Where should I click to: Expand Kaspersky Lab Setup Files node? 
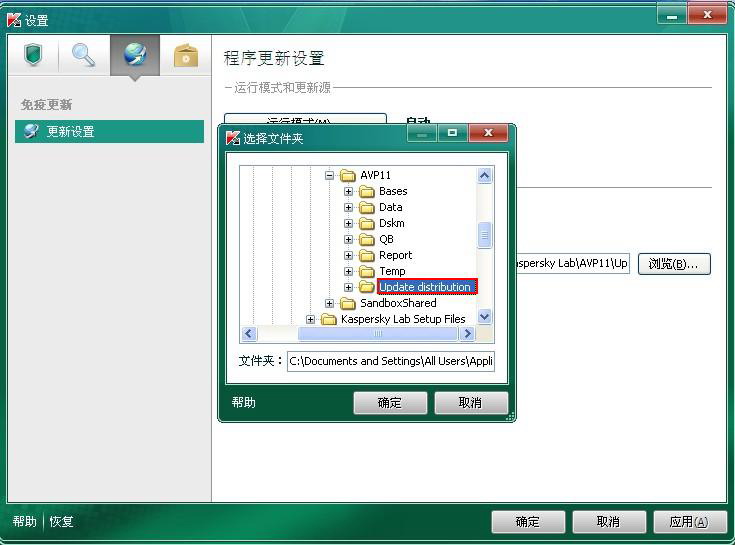(310, 319)
